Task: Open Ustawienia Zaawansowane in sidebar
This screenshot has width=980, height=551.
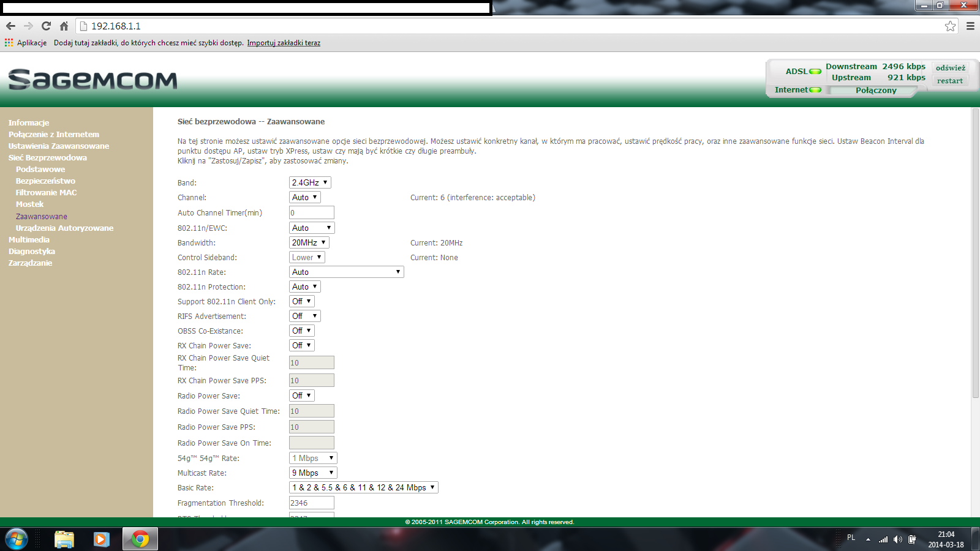Action: pyautogui.click(x=59, y=146)
